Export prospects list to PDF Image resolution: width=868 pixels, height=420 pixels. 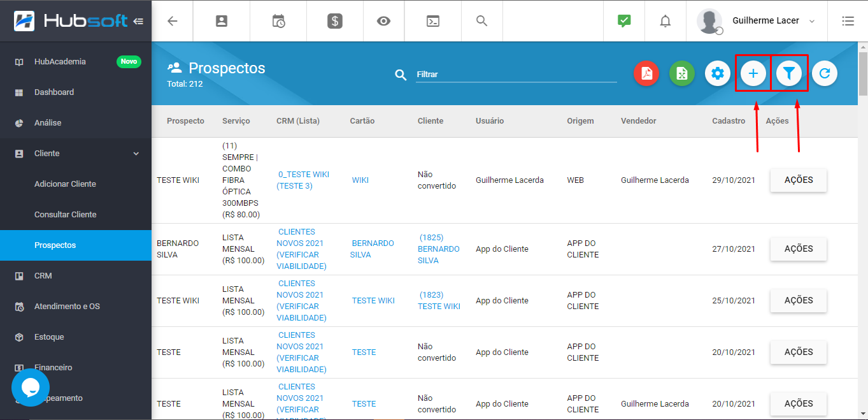(646, 73)
